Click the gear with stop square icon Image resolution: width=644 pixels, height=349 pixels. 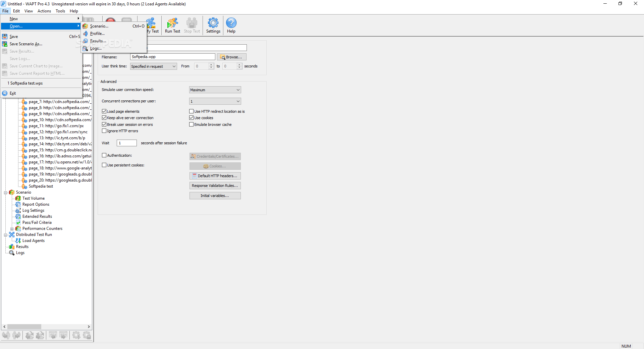point(87,335)
